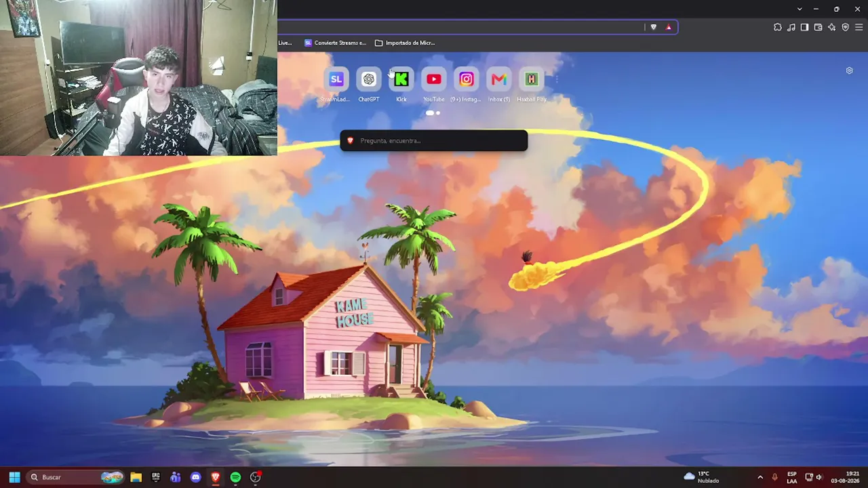
Task: Open the 'Importado de Micr...' bookmarks folder
Action: 405,43
